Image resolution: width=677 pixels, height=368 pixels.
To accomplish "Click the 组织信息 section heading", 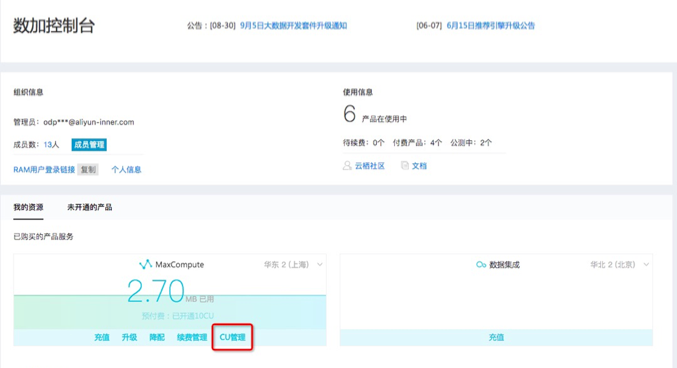I will [28, 92].
